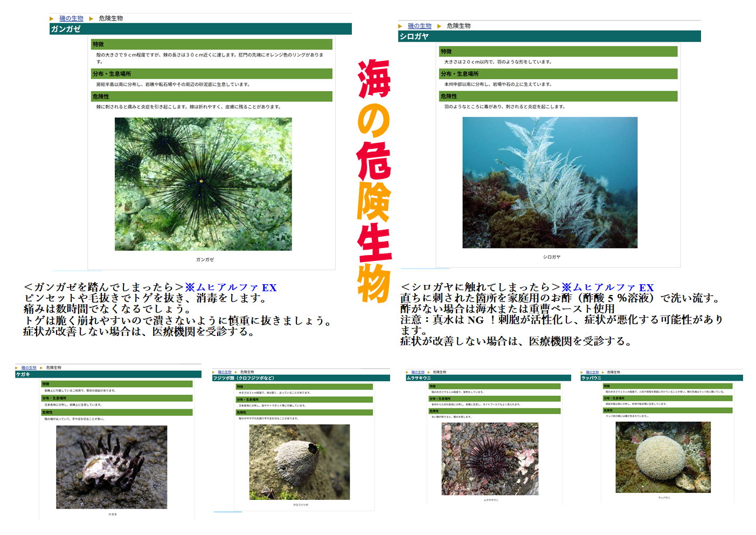Select 危険性 section header in ガンガゼ panel
The height and width of the screenshot is (535, 756).
click(x=211, y=97)
